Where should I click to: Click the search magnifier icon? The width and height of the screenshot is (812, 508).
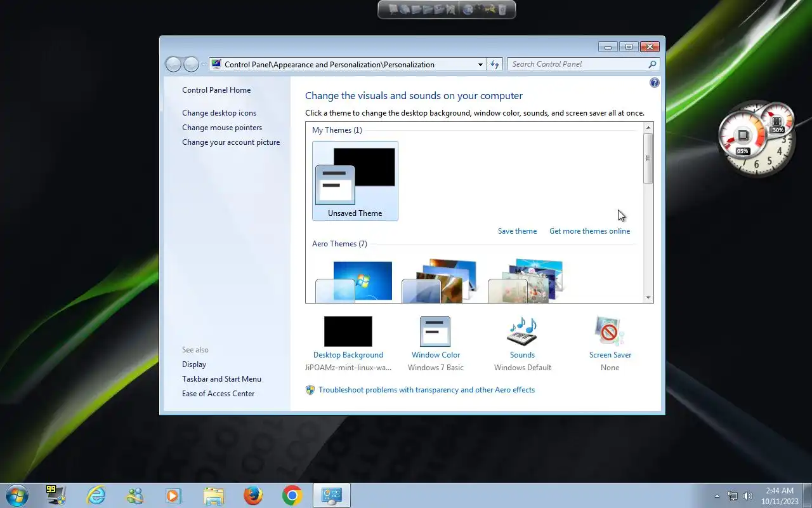652,64
